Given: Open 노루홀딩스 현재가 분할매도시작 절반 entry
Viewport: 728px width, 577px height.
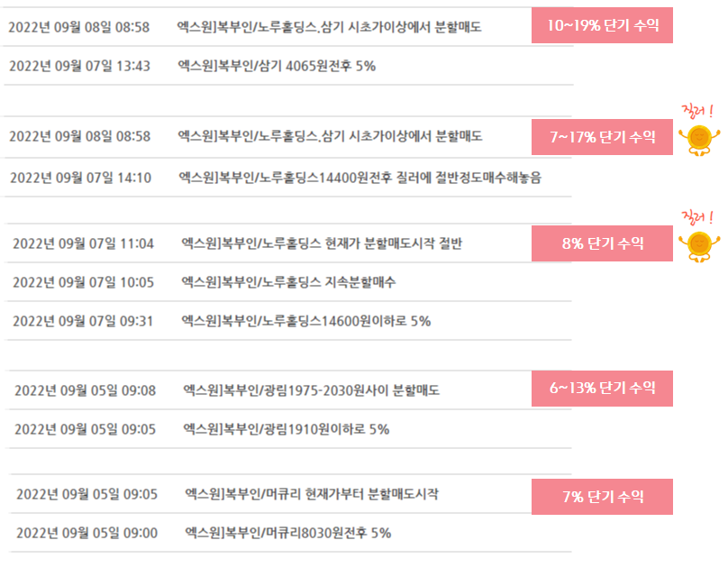Looking at the screenshot, I should pyautogui.click(x=322, y=243).
